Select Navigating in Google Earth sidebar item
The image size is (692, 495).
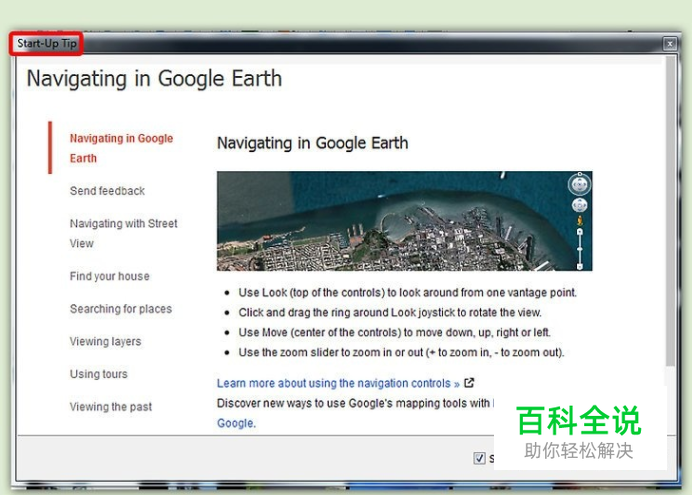tap(121, 148)
